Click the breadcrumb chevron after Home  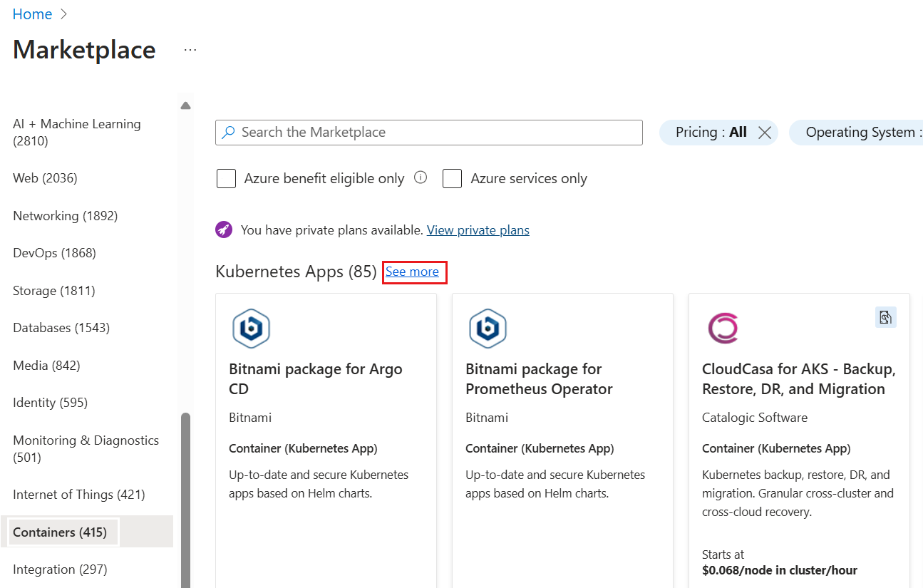pos(63,14)
